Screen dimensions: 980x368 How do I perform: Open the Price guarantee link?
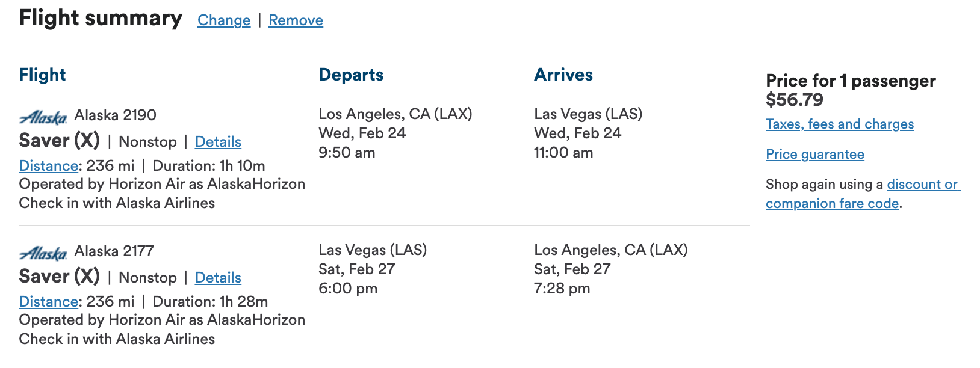[x=815, y=155]
